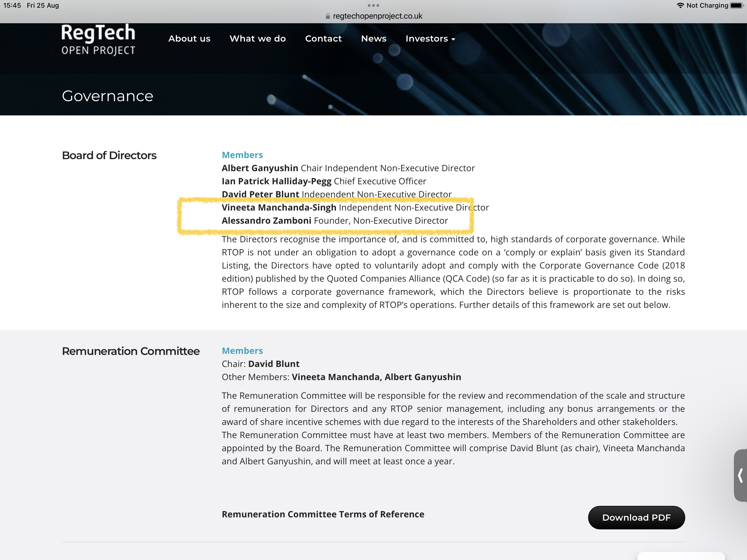Click the Board of Directors section heading
The image size is (747, 560).
[x=109, y=155]
